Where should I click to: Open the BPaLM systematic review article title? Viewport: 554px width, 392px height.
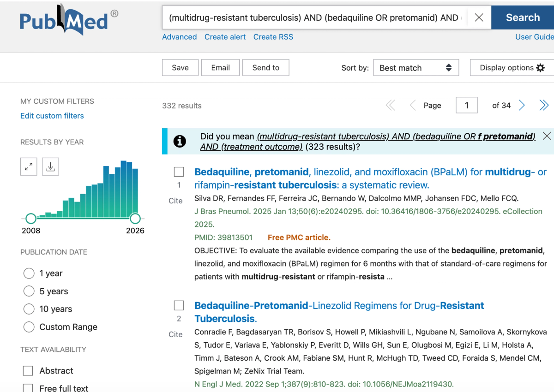coord(370,178)
